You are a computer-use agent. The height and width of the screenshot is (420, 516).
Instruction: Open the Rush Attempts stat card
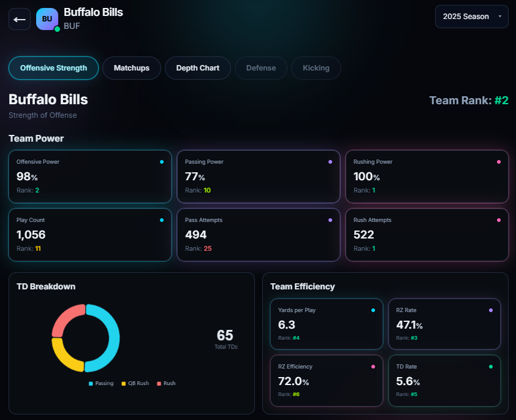click(x=427, y=235)
